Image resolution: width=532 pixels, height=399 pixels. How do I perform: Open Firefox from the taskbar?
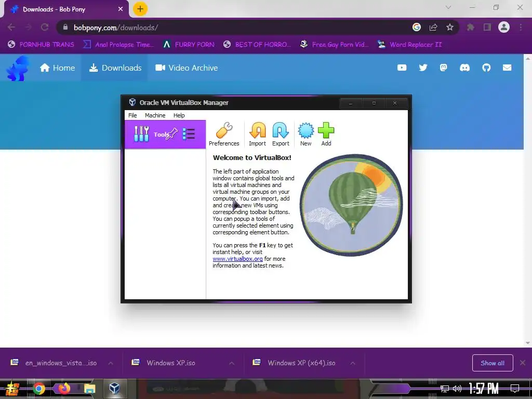[x=64, y=388]
